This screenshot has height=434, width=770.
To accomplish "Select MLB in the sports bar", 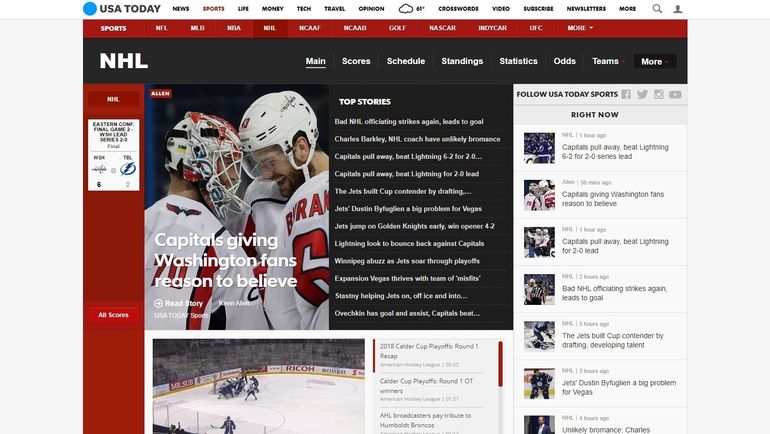I will point(197,28).
